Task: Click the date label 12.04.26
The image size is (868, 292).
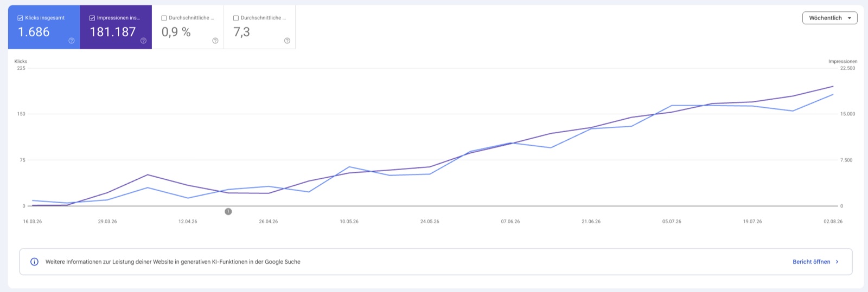Action: (188, 222)
